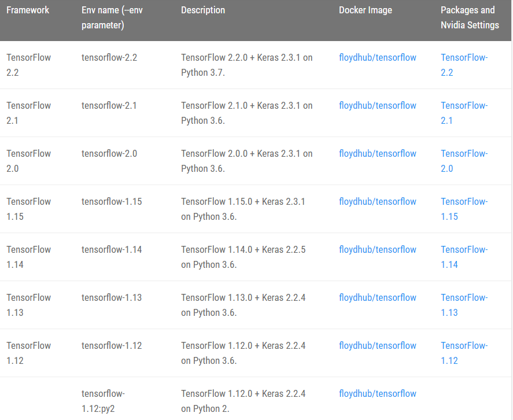Screen dimensions: 513x420
Task: Select the tensorflow-1.13 env name cell
Action: pyautogui.click(x=112, y=298)
